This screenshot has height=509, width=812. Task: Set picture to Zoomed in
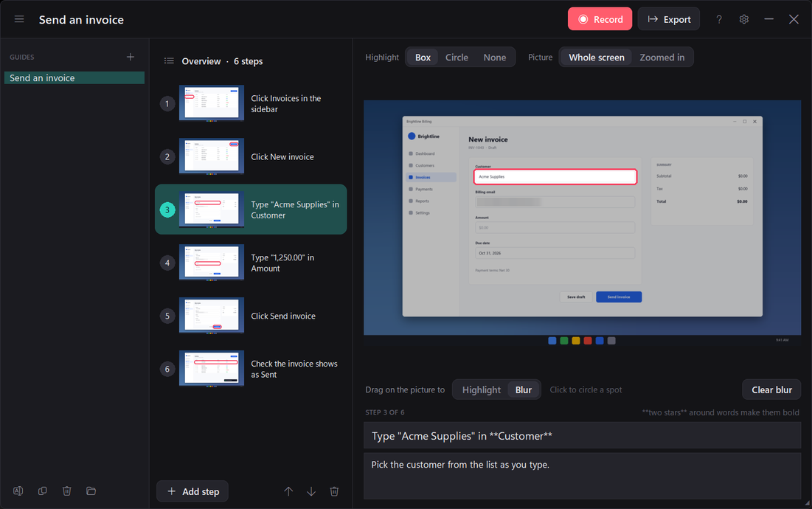click(x=662, y=58)
